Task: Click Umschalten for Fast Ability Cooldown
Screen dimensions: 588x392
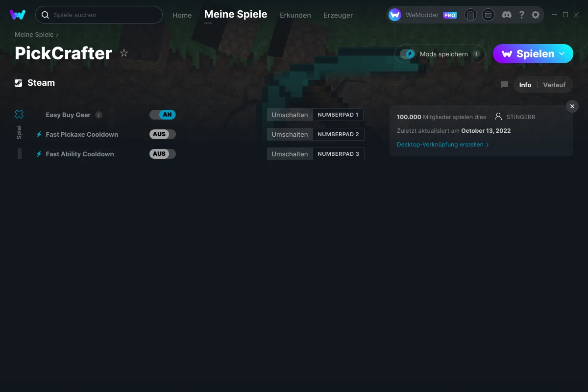Action: [x=290, y=154]
